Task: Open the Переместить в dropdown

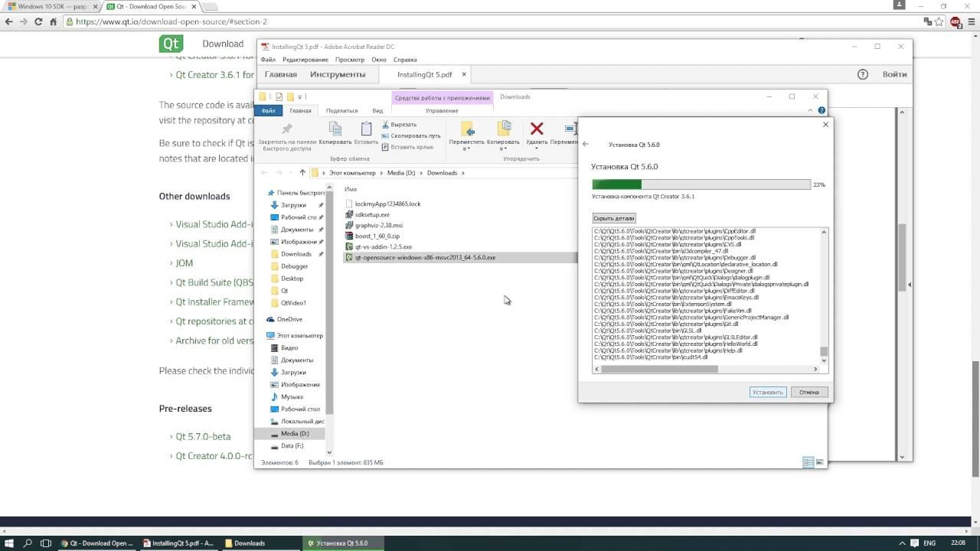Action: coord(466,148)
